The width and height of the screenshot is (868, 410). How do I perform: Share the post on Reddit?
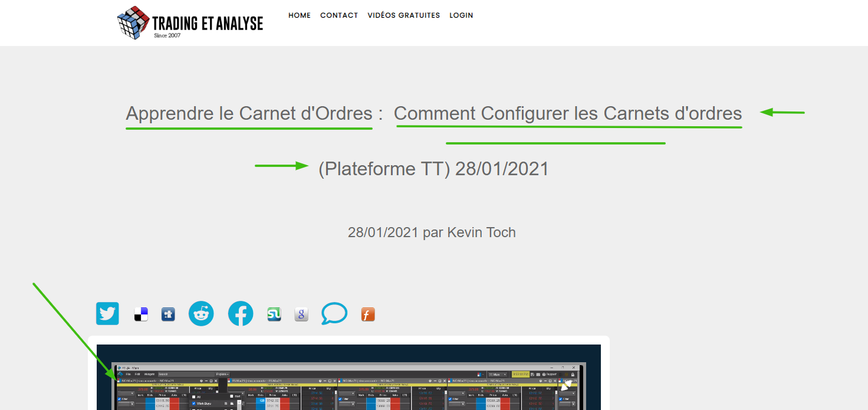tap(201, 314)
